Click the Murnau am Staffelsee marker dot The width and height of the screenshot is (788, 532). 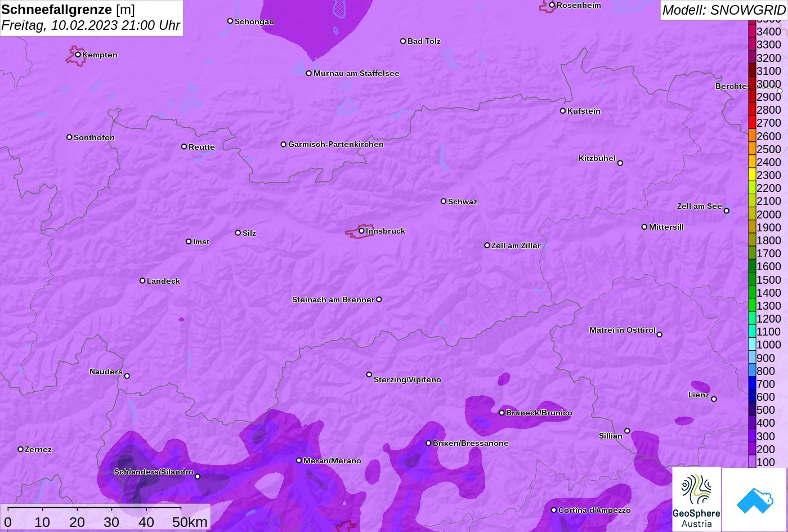[309, 73]
